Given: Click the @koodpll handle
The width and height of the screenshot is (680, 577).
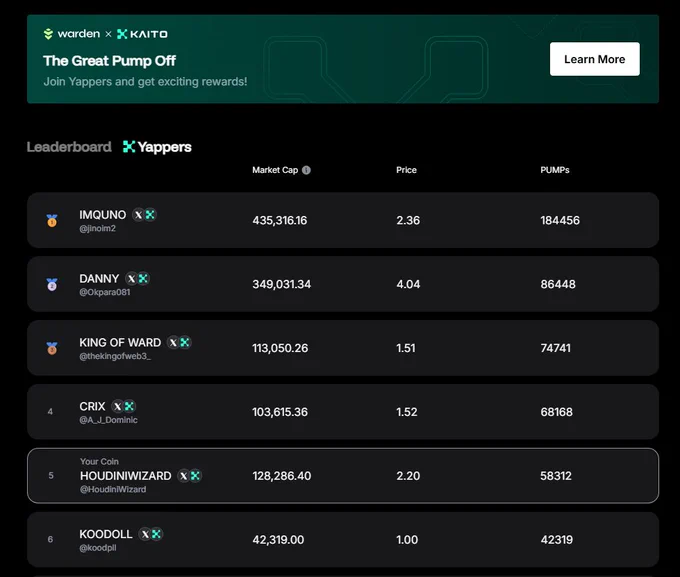Looking at the screenshot, I should [98, 547].
